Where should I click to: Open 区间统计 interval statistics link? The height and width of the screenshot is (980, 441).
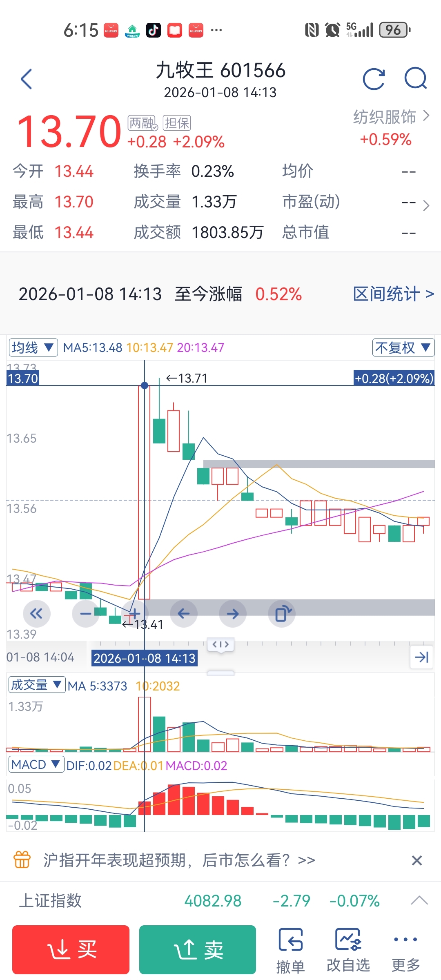(393, 294)
